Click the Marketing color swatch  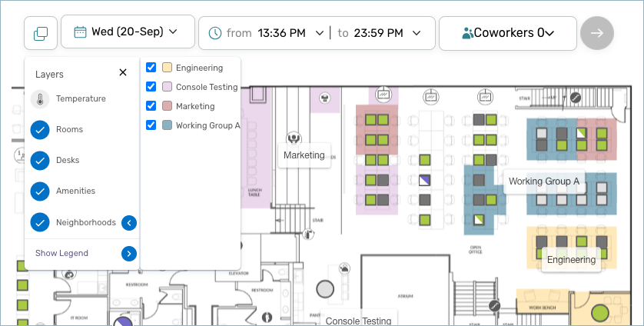(167, 106)
